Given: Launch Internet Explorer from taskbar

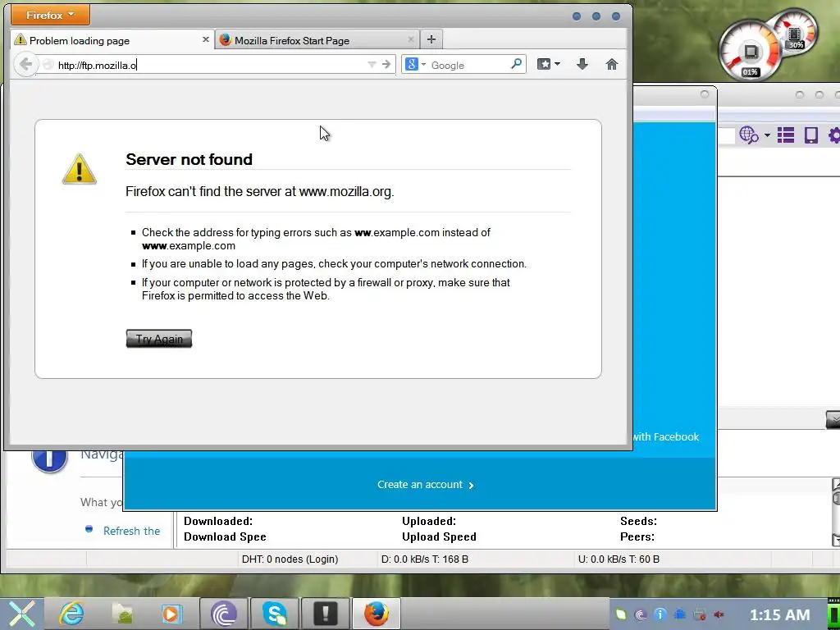Looking at the screenshot, I should tap(71, 614).
